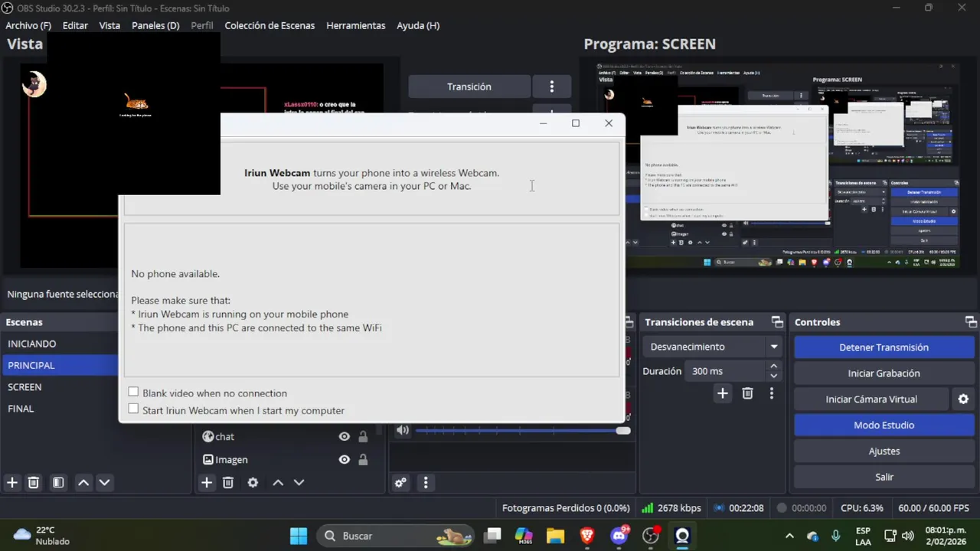Screen dimensions: 980x551
Task: Click Detener Transmisión button
Action: point(884,347)
